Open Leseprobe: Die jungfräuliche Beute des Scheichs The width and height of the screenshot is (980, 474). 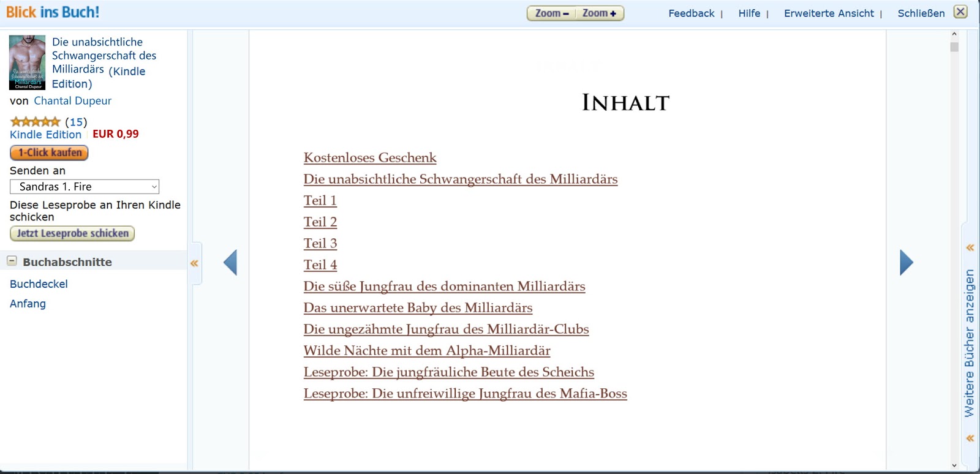448,372
